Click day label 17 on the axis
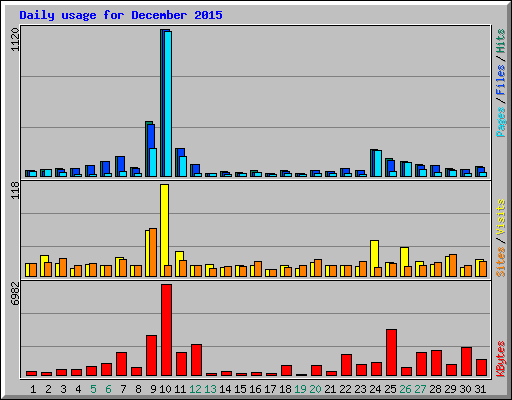The image size is (512, 400). coord(270,389)
